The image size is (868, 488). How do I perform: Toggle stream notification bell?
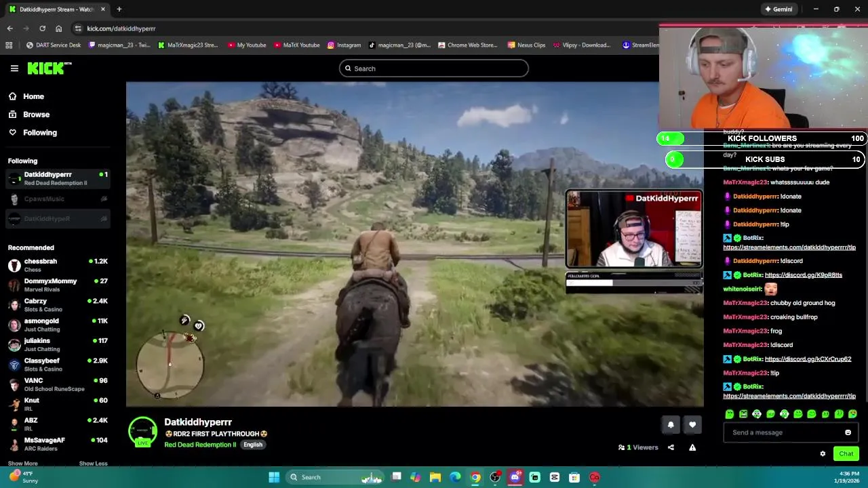coord(671,425)
